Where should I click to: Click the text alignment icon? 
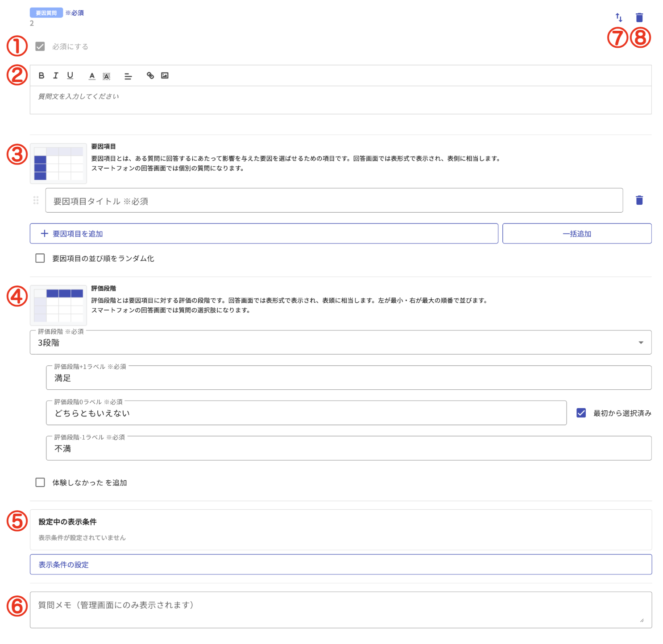128,76
